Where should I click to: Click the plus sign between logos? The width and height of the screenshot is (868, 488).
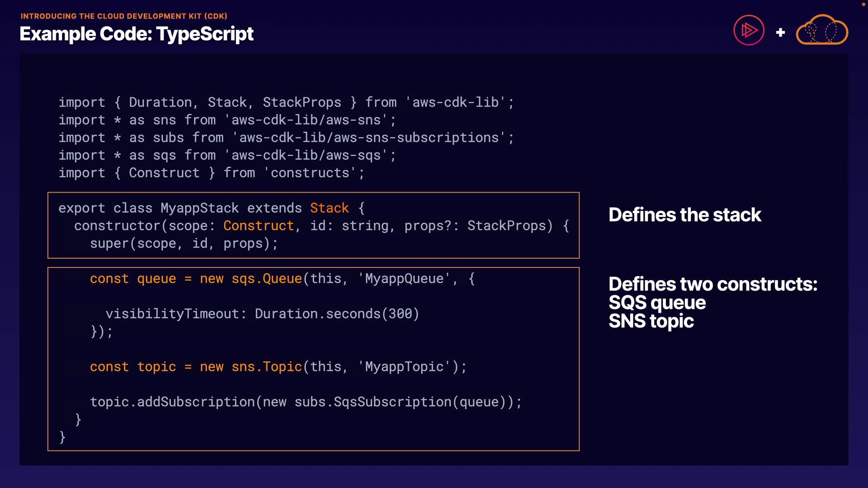[x=780, y=33]
